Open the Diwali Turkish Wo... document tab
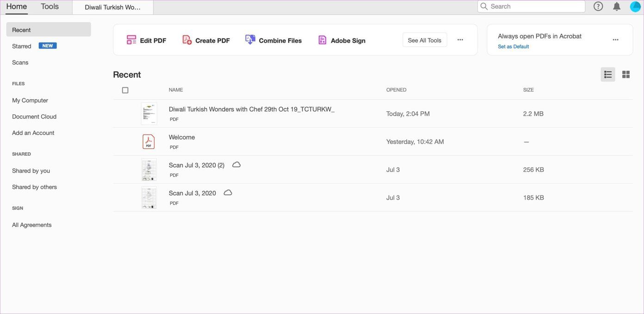This screenshot has height=314, width=644. coord(112,7)
